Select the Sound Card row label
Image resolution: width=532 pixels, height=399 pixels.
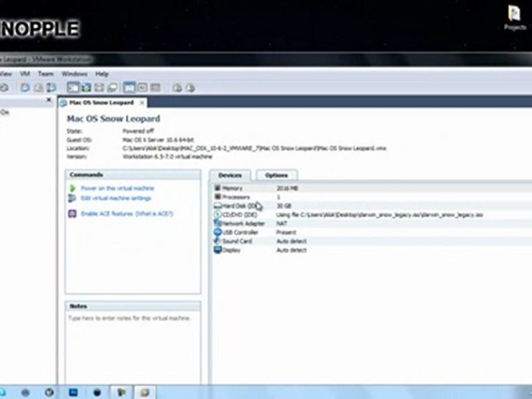(x=237, y=241)
